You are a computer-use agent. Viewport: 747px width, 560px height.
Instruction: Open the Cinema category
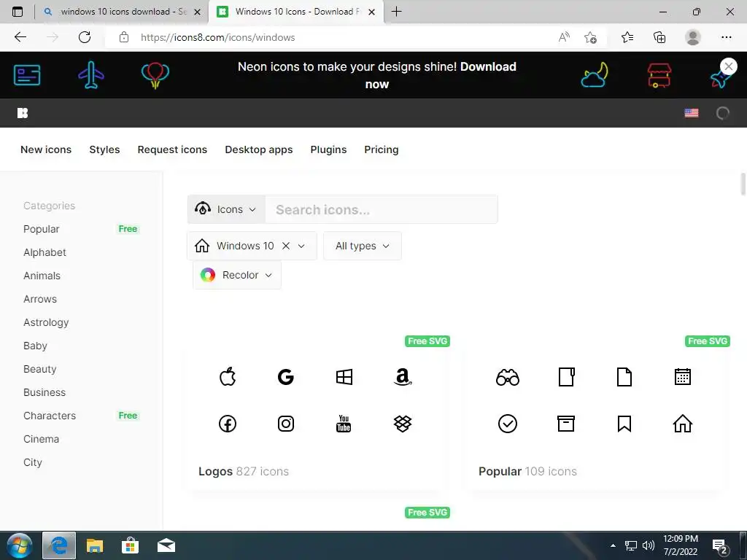(x=41, y=439)
